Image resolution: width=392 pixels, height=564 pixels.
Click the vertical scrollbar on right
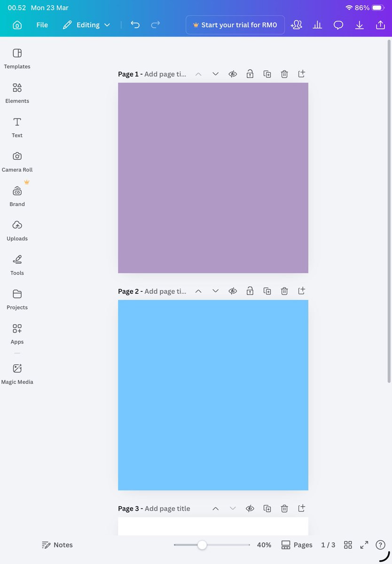click(389, 211)
